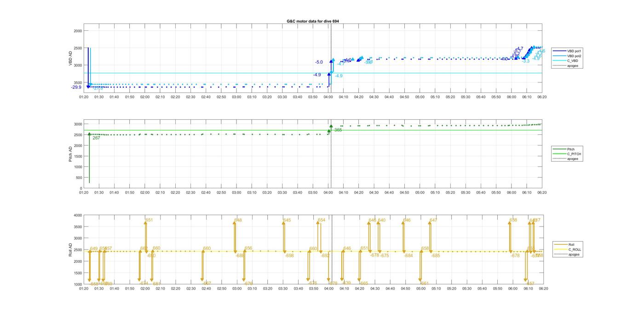Click the '640' roll label
The height and width of the screenshot is (319, 644).
click(382, 220)
